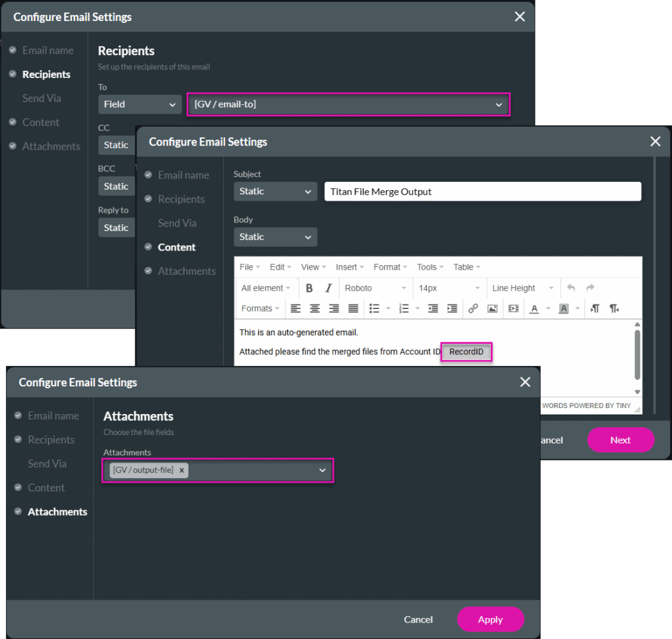
Task: Open the Attachments file selection dropdown
Action: pyautogui.click(x=322, y=470)
